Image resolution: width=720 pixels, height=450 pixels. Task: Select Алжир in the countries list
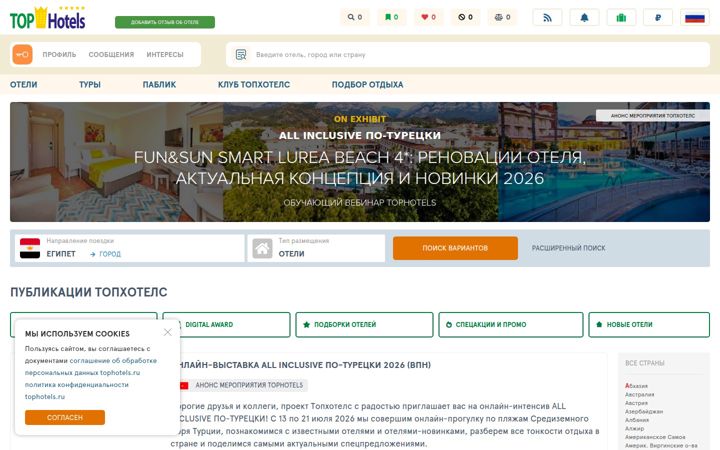point(635,428)
